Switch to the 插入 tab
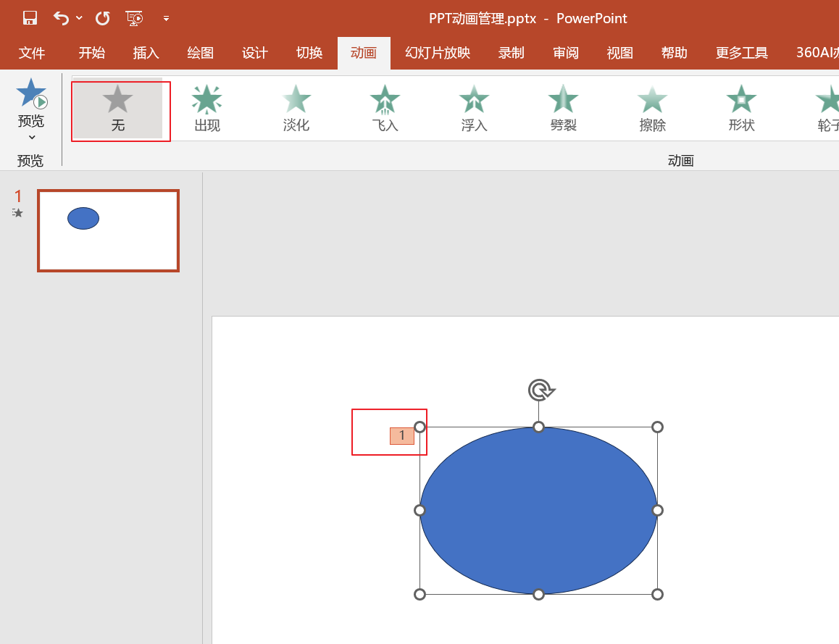Viewport: 839px width, 644px height. pyautogui.click(x=146, y=53)
